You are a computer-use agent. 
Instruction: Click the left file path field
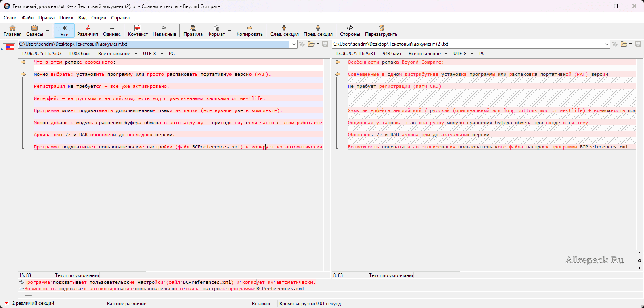154,44
